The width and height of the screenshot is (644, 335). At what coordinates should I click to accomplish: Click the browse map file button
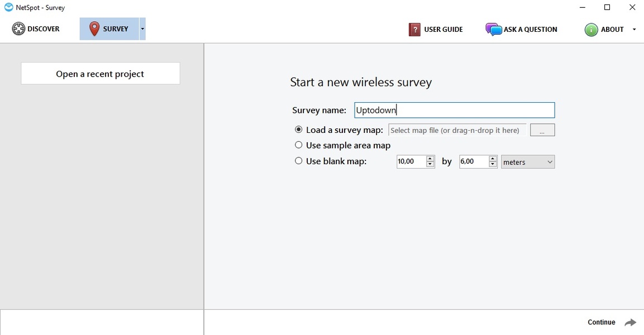point(542,130)
